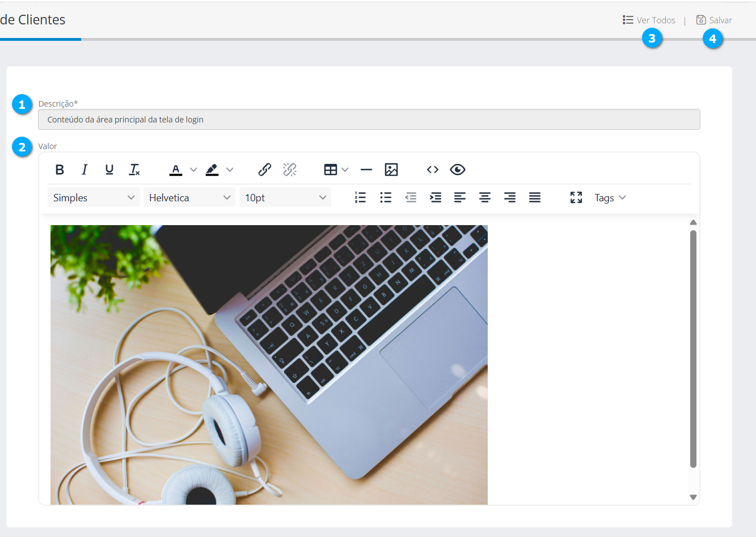Open the Tags menu

point(610,197)
